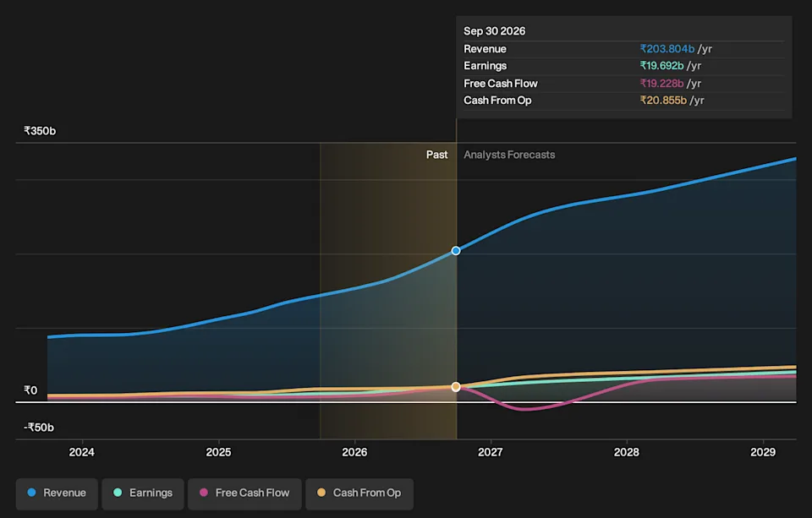Click the ₹203.804b revenue value
812x518 pixels.
point(667,49)
